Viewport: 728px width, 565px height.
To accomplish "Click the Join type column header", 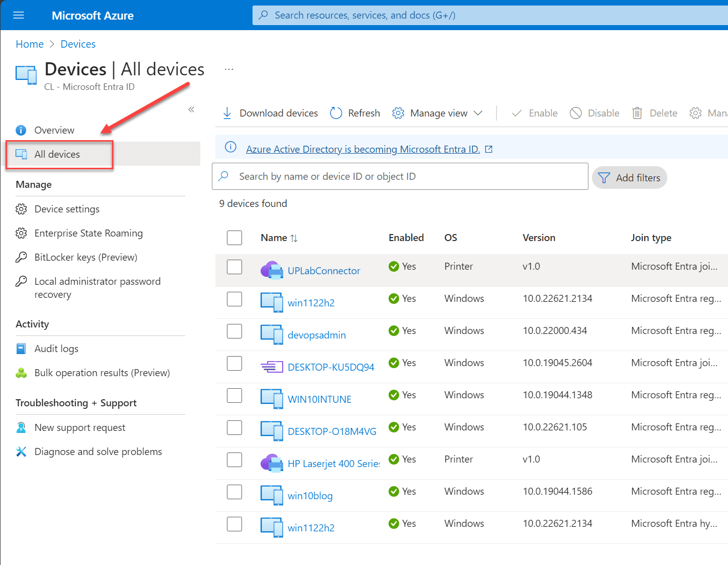I will pos(651,238).
